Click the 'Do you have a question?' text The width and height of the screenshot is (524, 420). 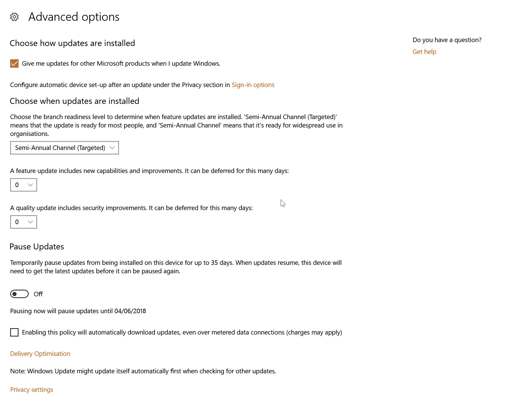click(447, 40)
